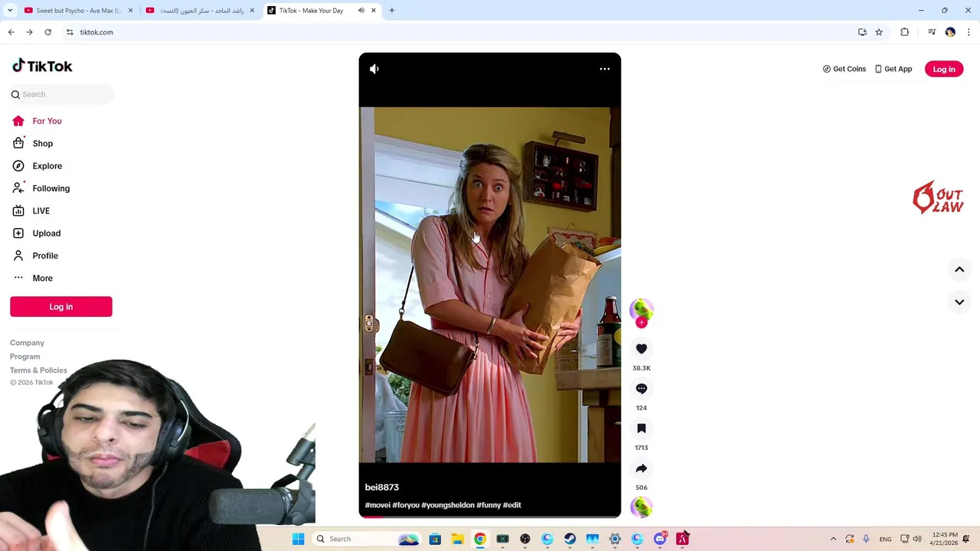The height and width of the screenshot is (551, 980).
Task: Go to the next video with the down chevron
Action: [x=959, y=302]
